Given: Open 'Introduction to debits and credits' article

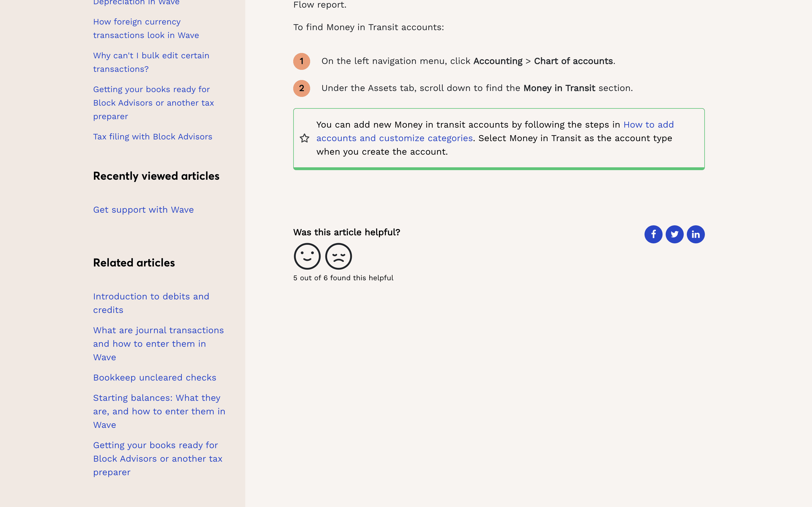Looking at the screenshot, I should [151, 303].
